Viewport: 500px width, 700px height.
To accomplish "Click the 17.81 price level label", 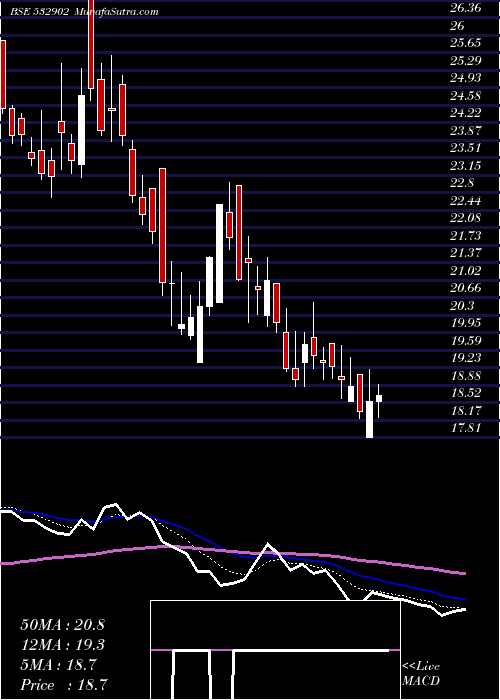I will click(x=466, y=428).
